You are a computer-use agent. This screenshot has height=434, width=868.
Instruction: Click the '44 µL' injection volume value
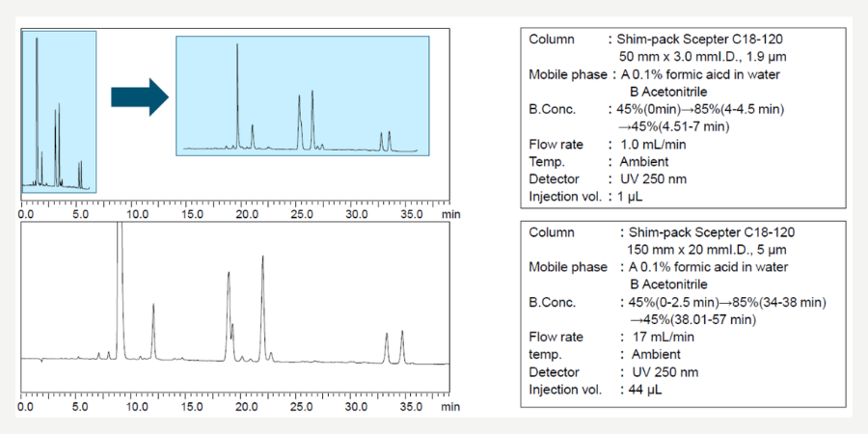[x=645, y=390]
